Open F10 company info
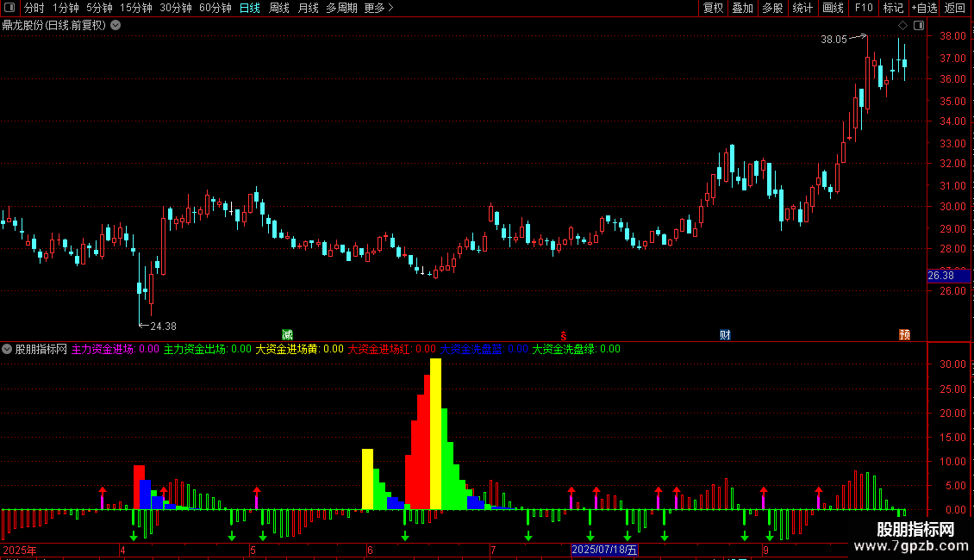The height and width of the screenshot is (560, 974). tap(864, 8)
